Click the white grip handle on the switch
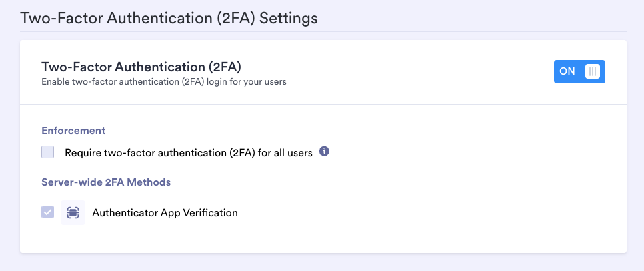The image size is (644, 271). point(592,71)
